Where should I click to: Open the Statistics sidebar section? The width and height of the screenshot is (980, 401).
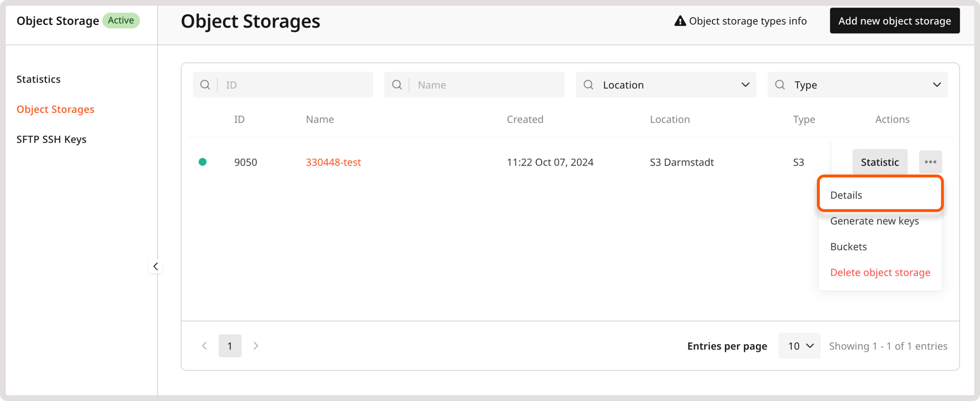pyautogui.click(x=38, y=79)
